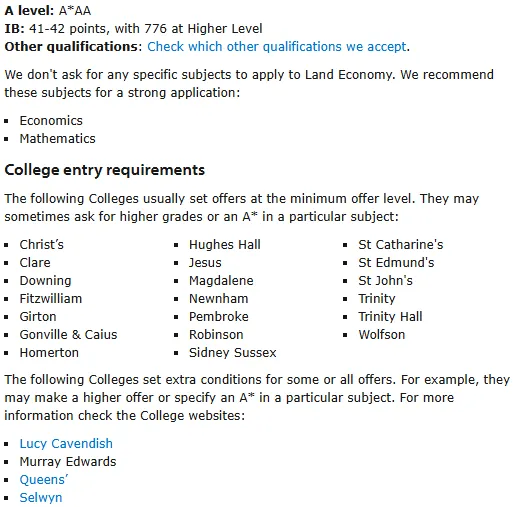516x507 pixels.
Task: Open the Lucy Cavendish college link
Action: click(x=66, y=444)
